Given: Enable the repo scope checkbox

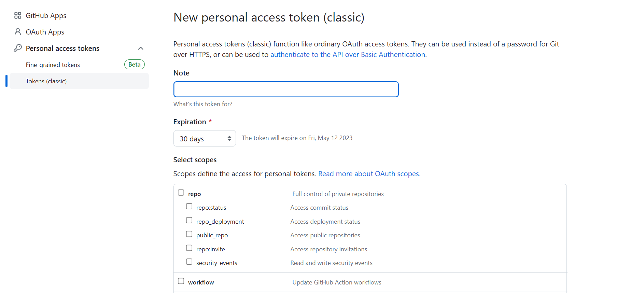Looking at the screenshot, I should [x=181, y=193].
